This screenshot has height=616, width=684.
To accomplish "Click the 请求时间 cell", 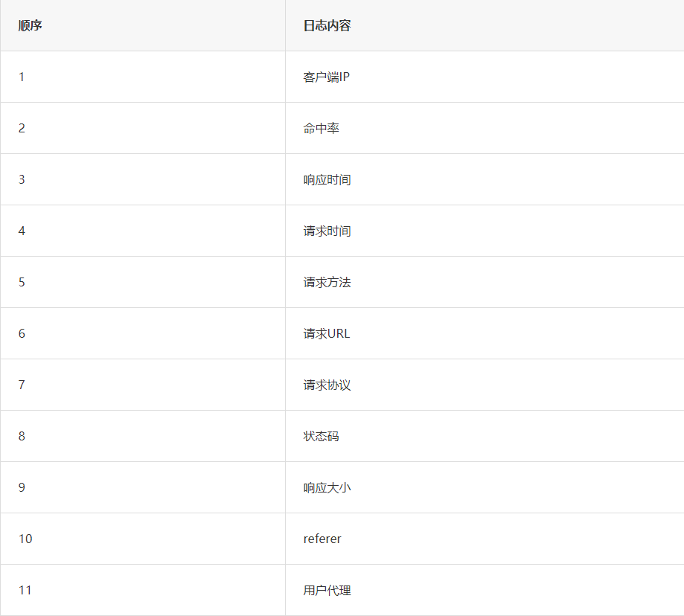I will pos(327,231).
